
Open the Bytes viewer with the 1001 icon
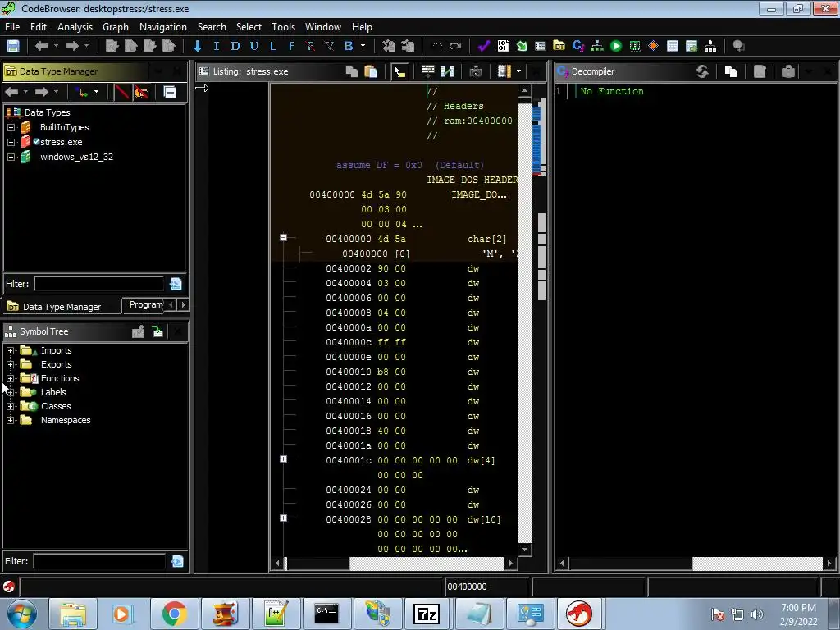pos(503,46)
